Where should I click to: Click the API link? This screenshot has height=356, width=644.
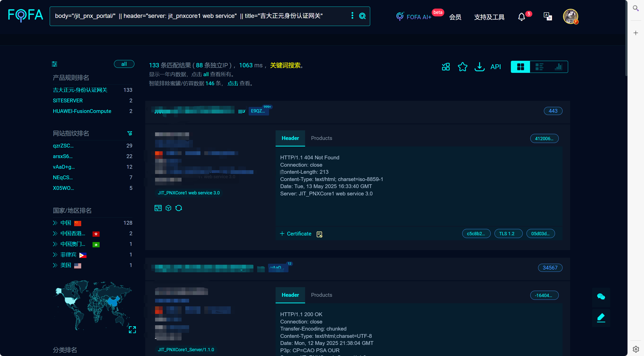(x=495, y=67)
